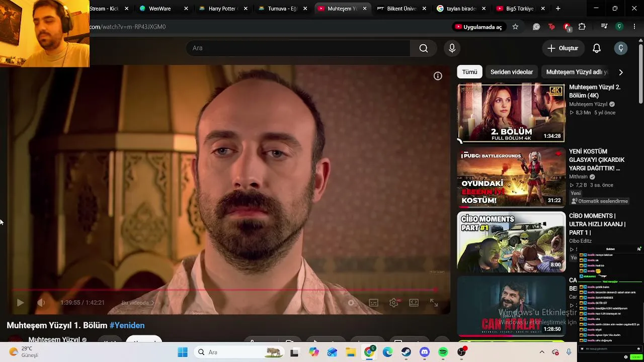This screenshot has height=362, width=644.
Task: Close the WenWare tab
Action: pos(186,9)
